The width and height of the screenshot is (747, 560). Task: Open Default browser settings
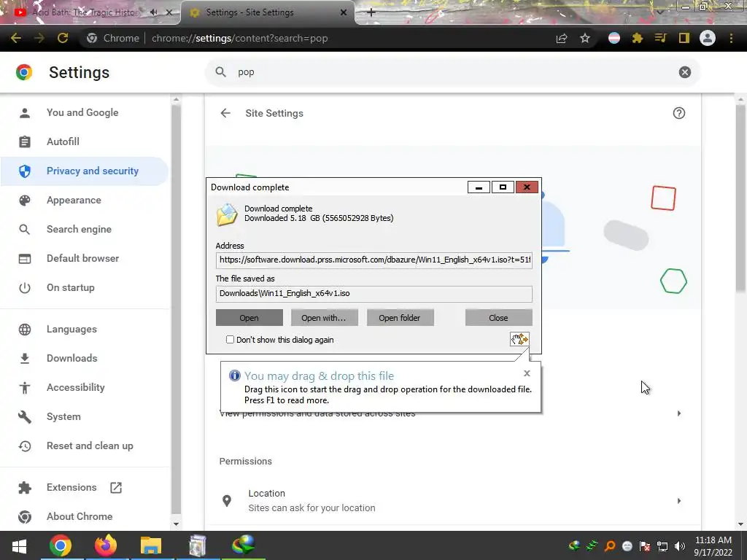[85, 259]
